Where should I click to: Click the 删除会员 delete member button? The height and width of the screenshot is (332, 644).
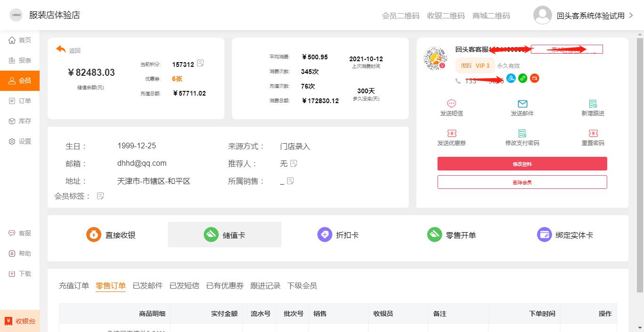click(x=522, y=182)
